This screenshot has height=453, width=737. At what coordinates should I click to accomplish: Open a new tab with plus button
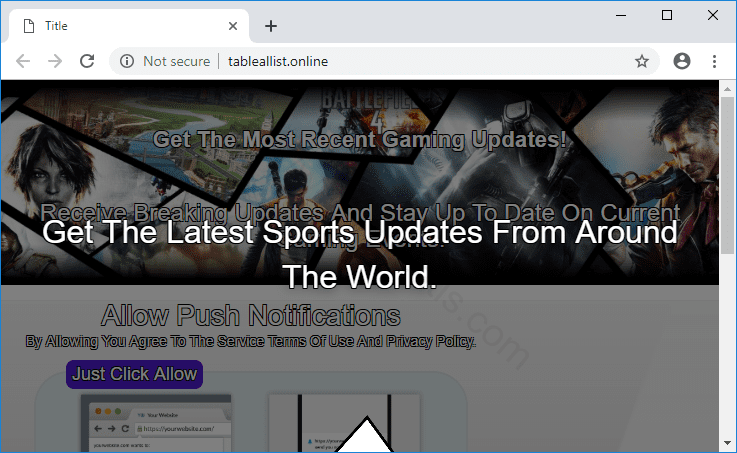coord(270,26)
